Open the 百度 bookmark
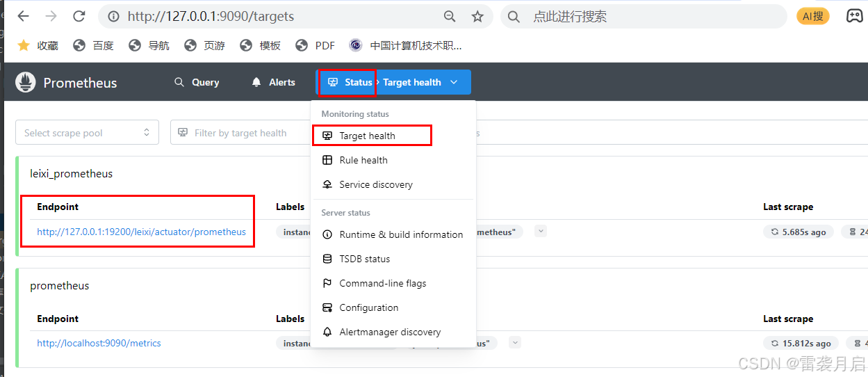 tap(93, 45)
